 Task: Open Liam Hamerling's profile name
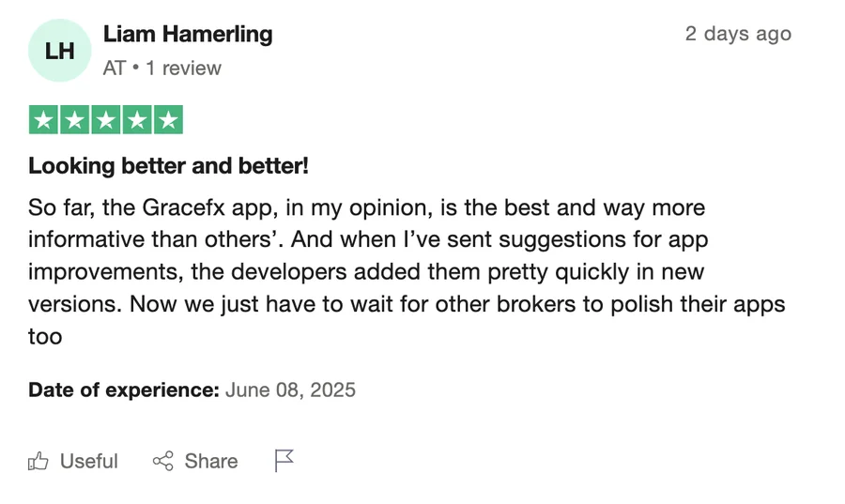point(188,35)
